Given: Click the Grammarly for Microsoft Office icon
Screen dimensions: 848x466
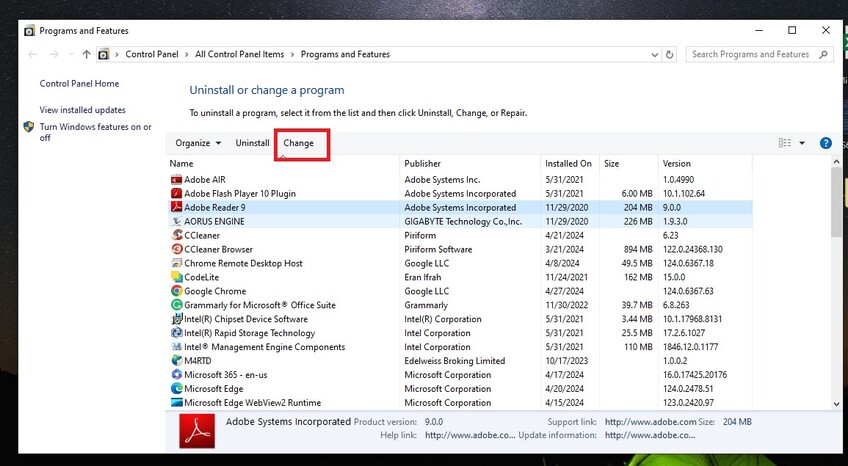Looking at the screenshot, I should click(177, 305).
